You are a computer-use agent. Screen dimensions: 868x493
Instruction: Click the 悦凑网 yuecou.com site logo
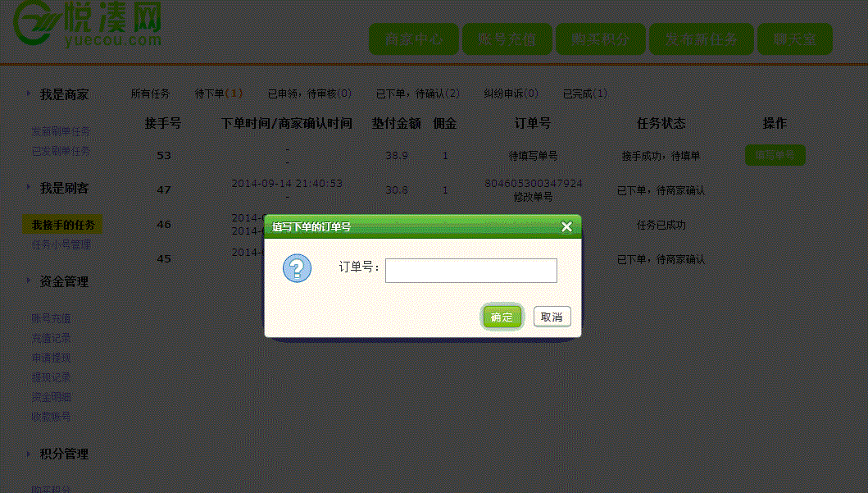point(87,25)
